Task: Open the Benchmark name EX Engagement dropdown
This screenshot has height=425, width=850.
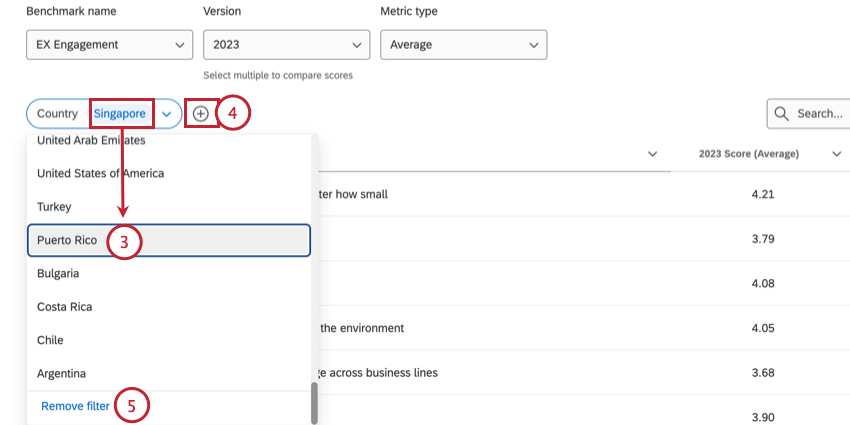Action: point(109,45)
